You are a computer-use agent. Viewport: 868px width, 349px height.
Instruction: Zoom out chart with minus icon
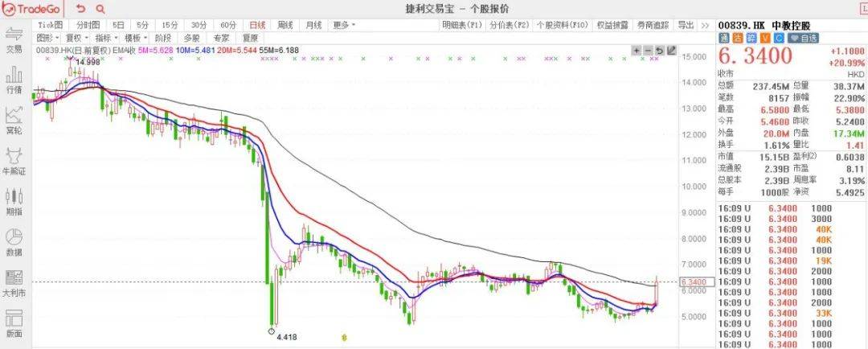pos(649,51)
